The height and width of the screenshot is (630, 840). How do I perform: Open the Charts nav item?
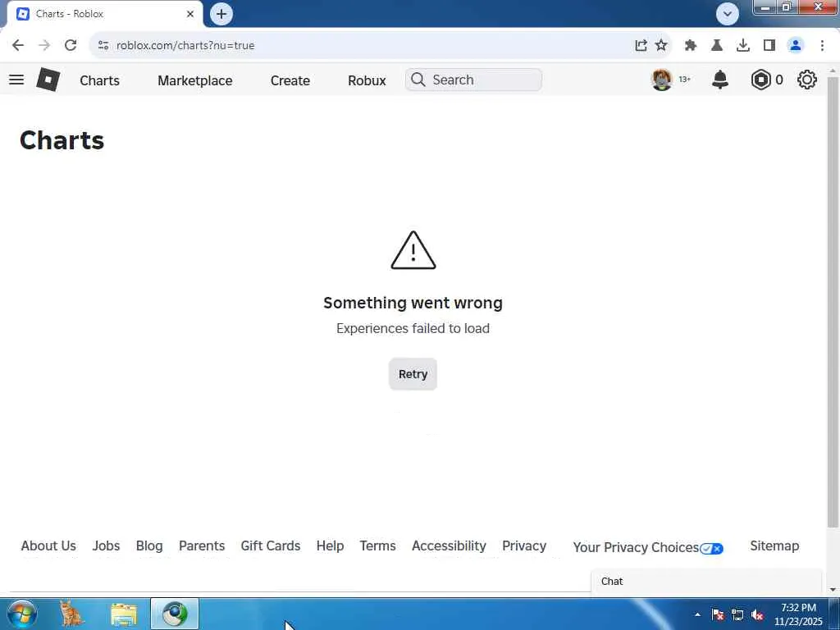99,80
